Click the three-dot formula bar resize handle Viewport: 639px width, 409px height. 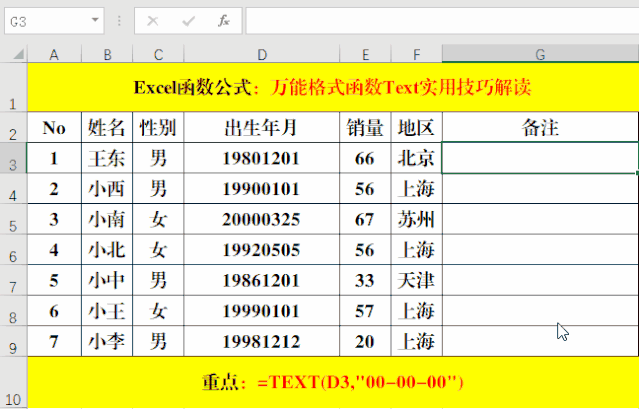coord(120,20)
